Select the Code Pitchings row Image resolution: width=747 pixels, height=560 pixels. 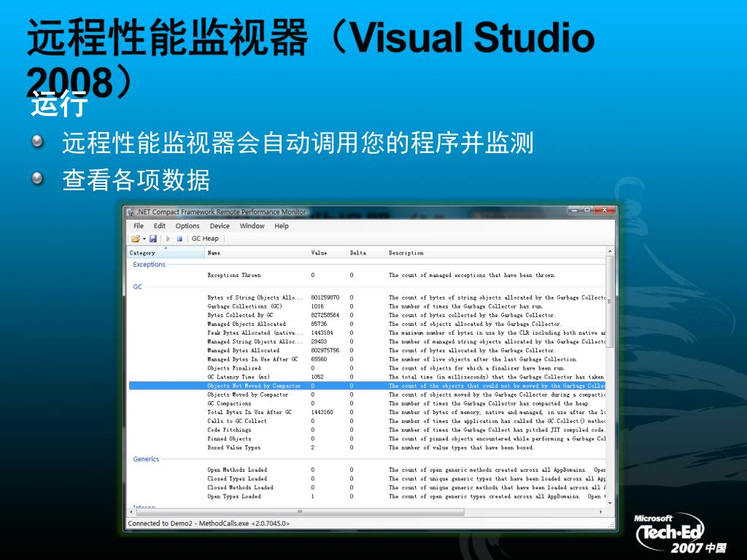coord(368,430)
